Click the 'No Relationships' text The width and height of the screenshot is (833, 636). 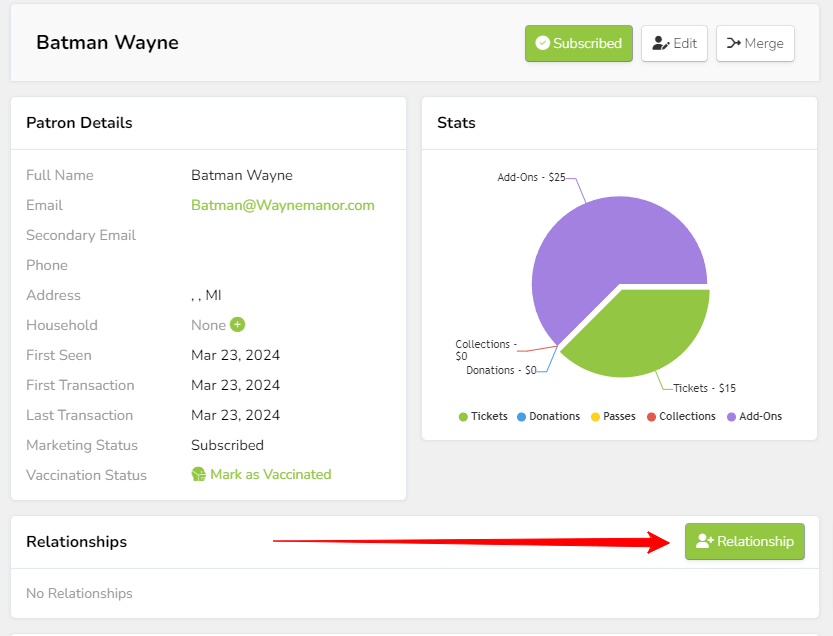(79, 593)
